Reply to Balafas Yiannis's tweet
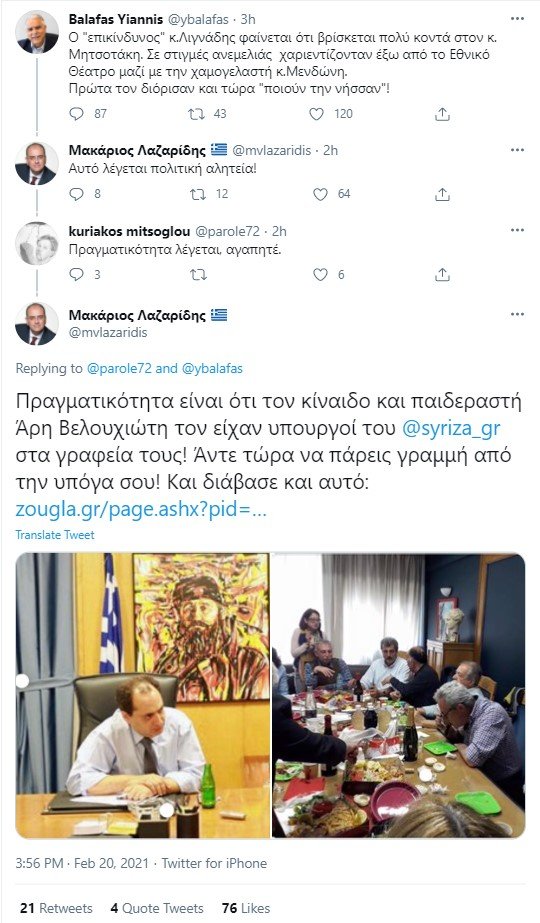Image resolution: width=540 pixels, height=923 pixels. coord(77,114)
